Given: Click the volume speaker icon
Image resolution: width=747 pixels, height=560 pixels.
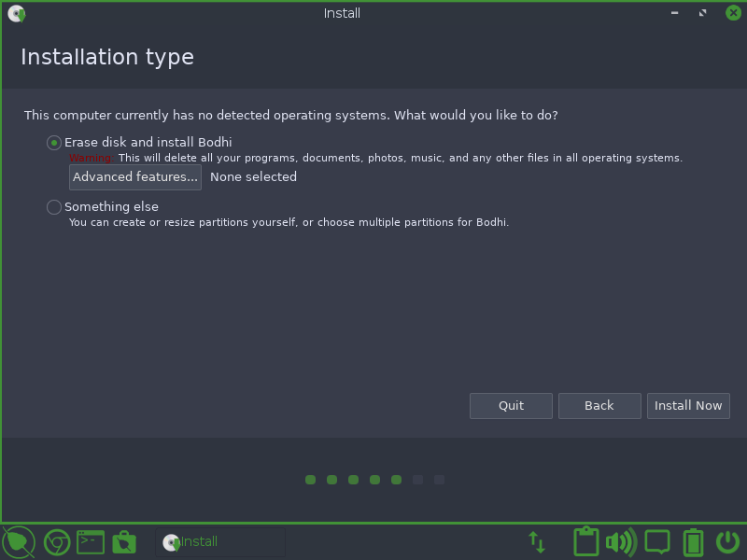Looking at the screenshot, I should pos(620,541).
